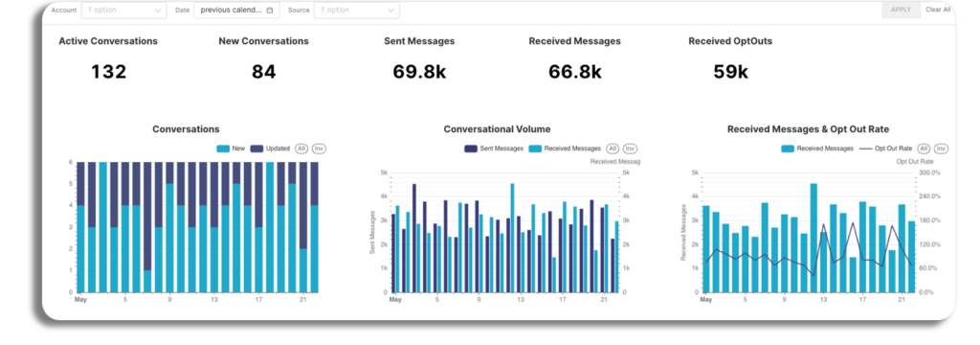Click the dropdown chevron in Source field
980x345 pixels.
[390, 11]
